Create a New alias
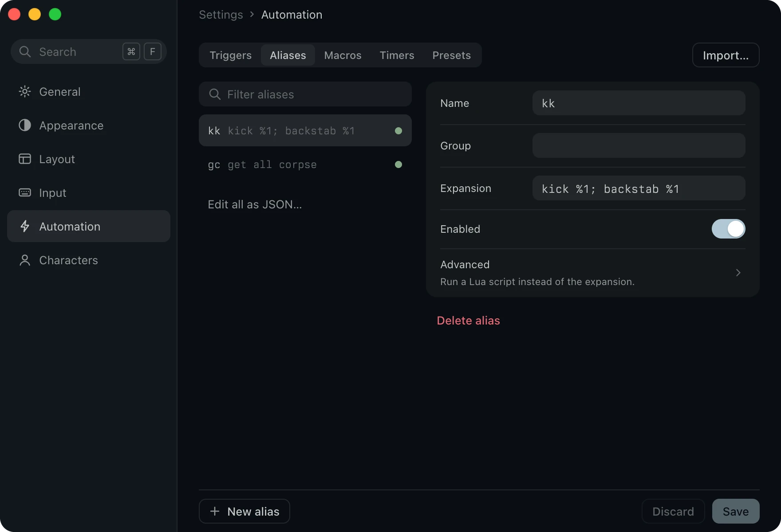 245,511
